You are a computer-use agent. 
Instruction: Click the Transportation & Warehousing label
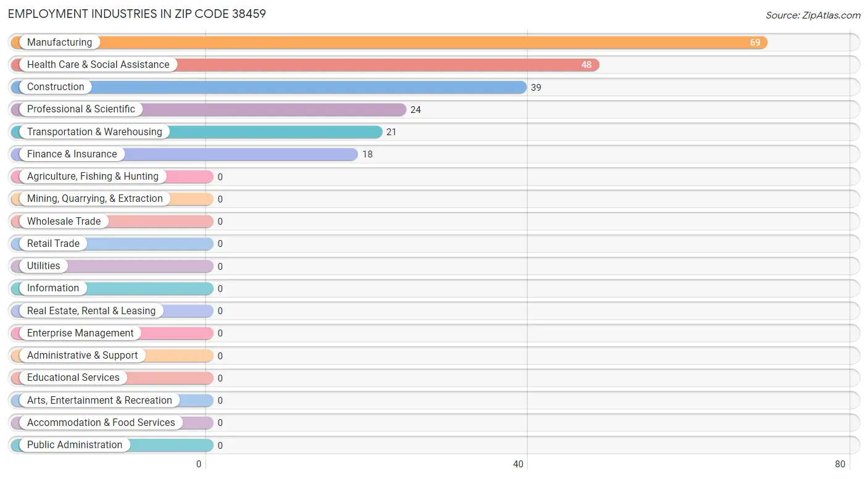(94, 132)
